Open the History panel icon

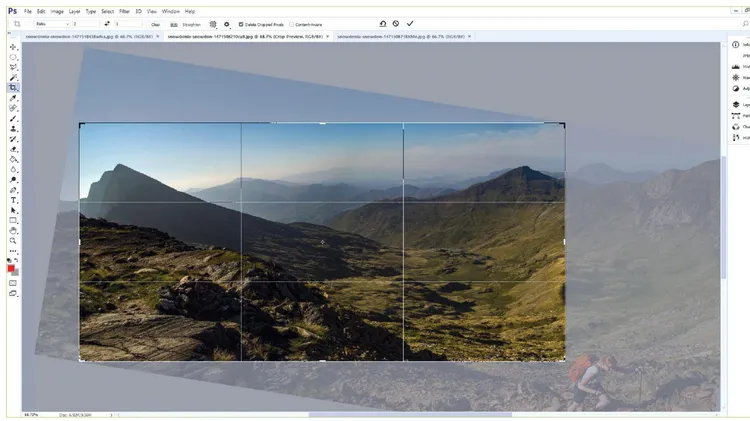(x=736, y=138)
